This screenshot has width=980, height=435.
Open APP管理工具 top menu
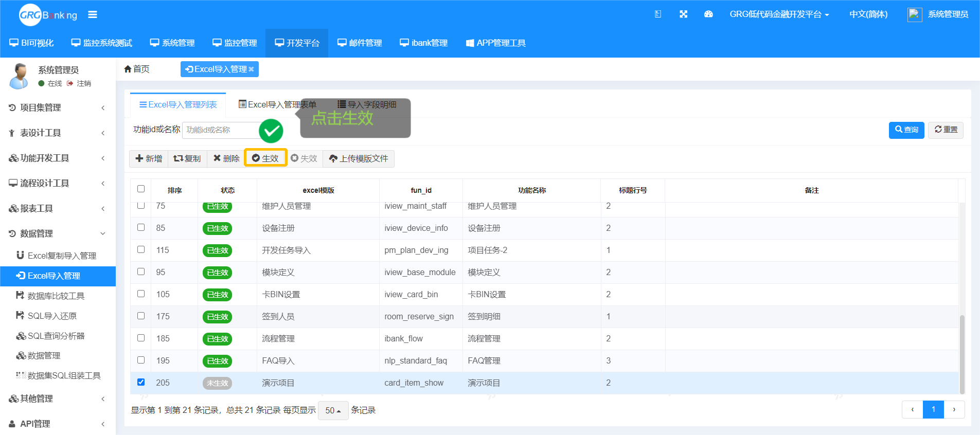coord(496,43)
